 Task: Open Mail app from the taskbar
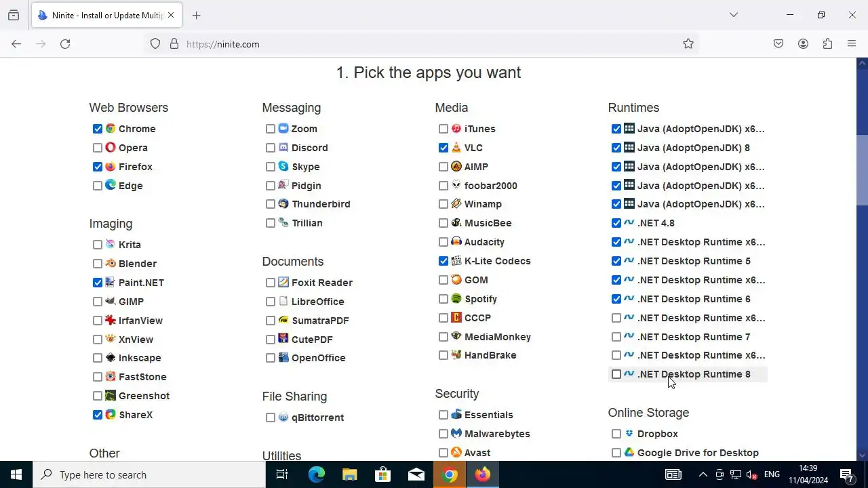416,474
